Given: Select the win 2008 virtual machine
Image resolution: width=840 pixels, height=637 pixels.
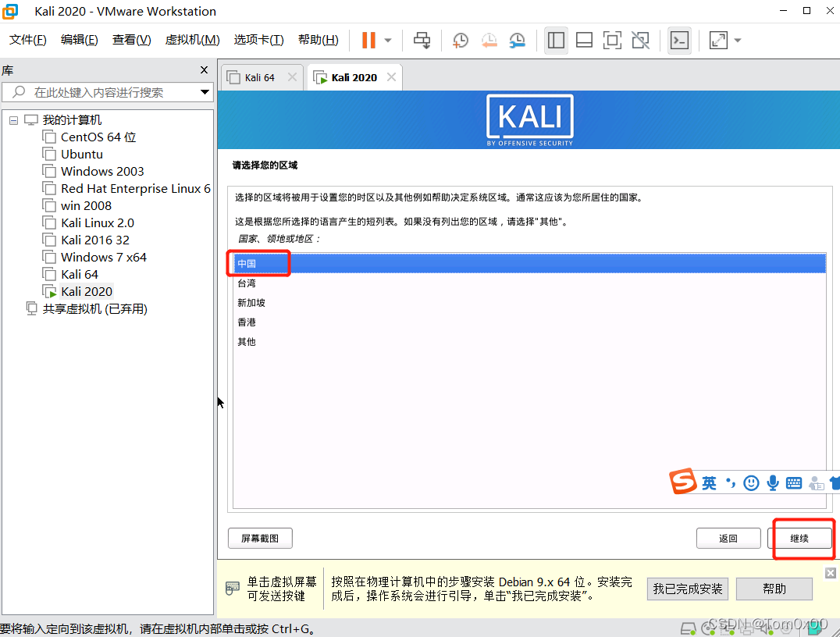Looking at the screenshot, I should pos(86,206).
